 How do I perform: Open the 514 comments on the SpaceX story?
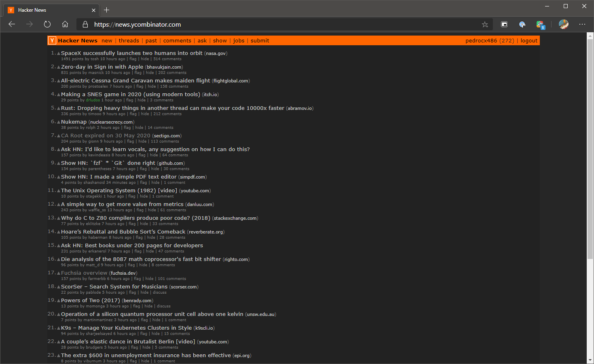coord(168,59)
